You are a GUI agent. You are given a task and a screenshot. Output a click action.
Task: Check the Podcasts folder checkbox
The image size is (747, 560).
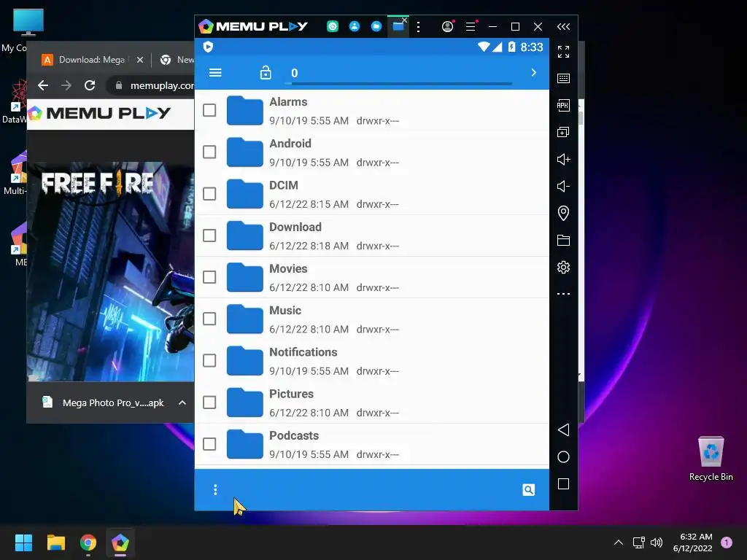tap(209, 444)
